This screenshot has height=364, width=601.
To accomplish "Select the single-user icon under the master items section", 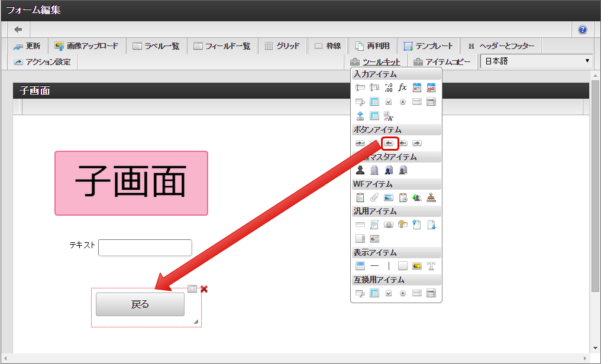I will (360, 171).
